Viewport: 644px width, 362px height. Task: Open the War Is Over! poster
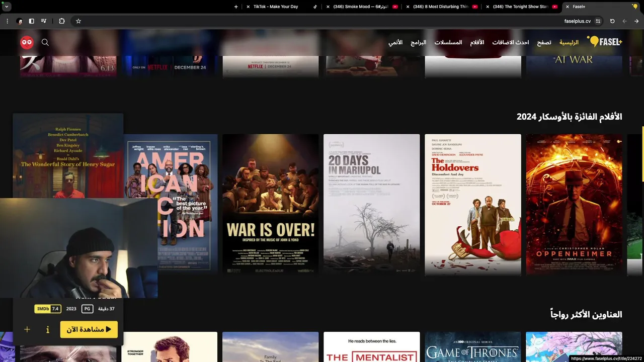pos(271,205)
